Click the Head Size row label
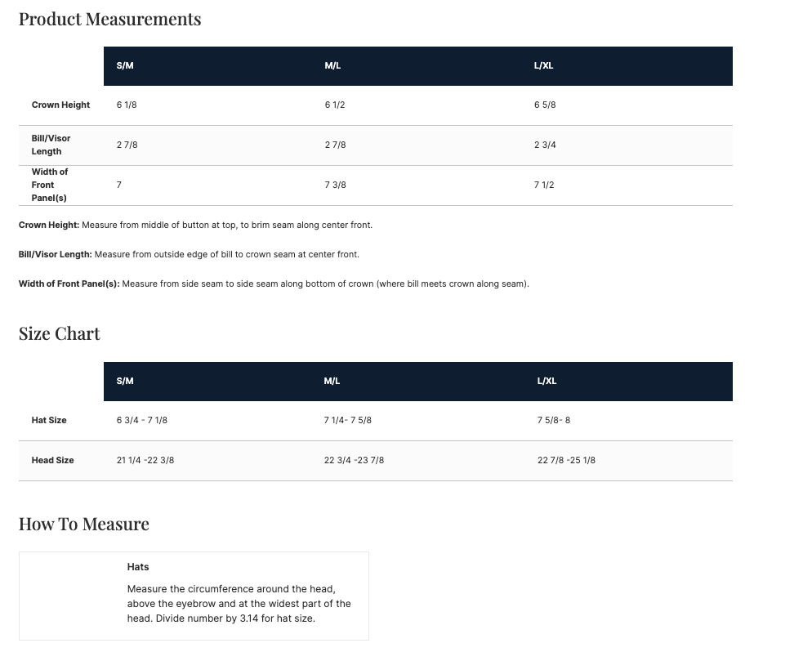 pos(52,460)
